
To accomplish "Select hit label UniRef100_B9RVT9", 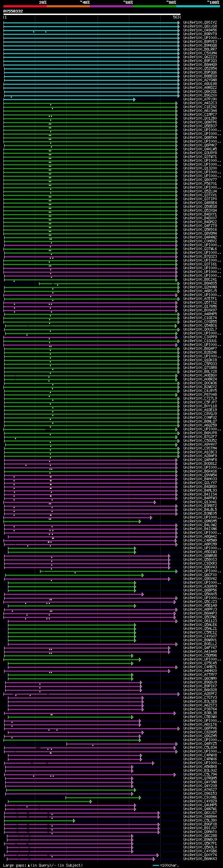I will 200,34.
